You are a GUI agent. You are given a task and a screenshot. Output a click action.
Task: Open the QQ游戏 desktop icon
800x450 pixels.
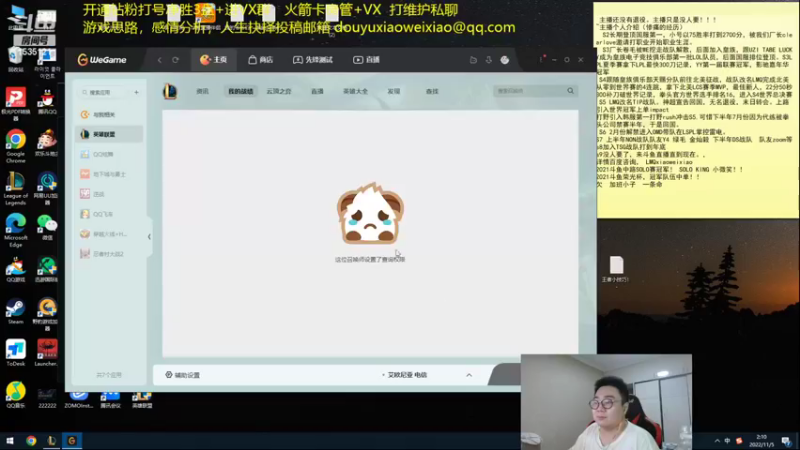point(15,270)
